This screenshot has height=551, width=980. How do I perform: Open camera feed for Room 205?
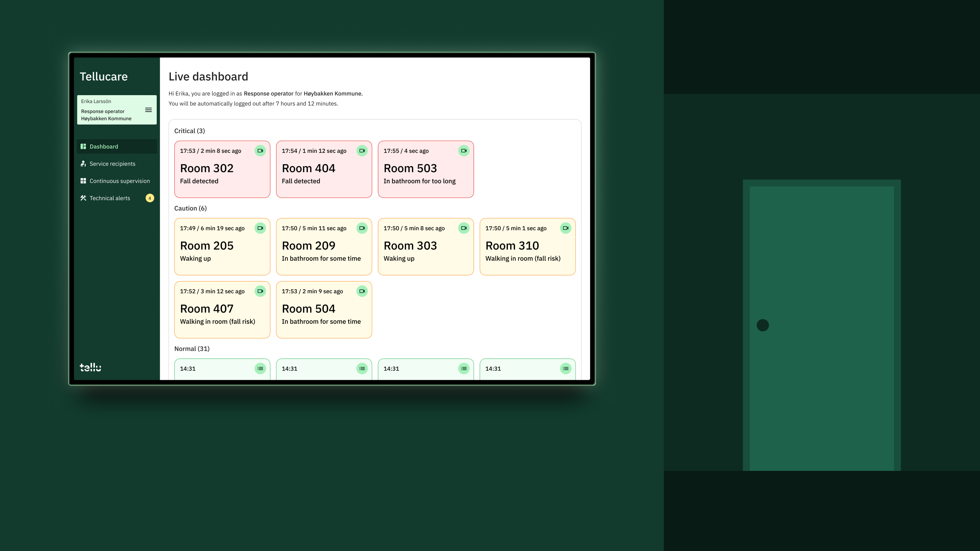pyautogui.click(x=260, y=228)
